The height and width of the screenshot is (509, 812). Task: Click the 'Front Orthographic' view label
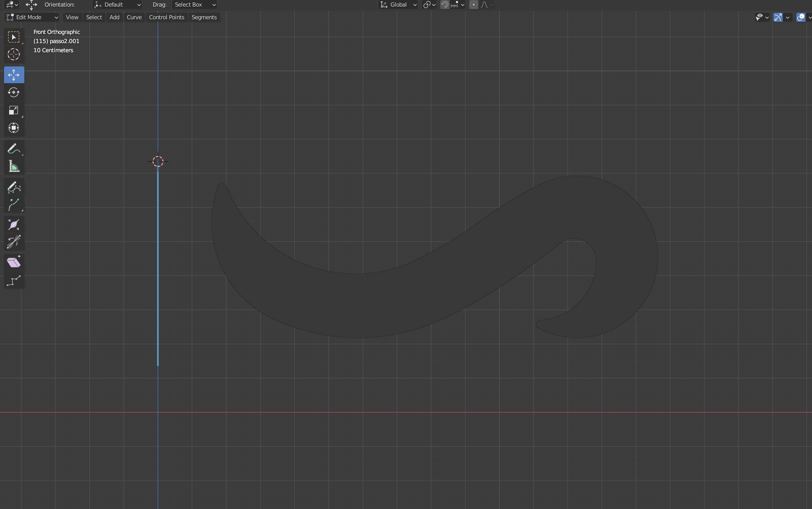pos(57,32)
